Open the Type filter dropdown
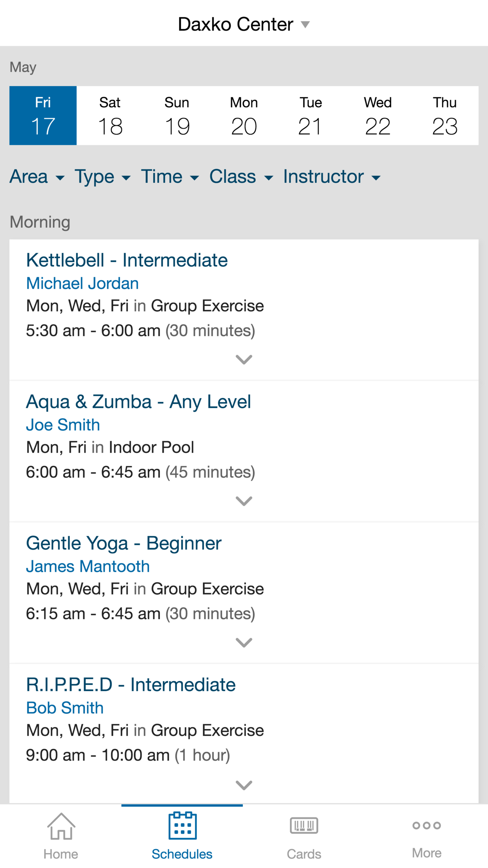Viewport: 488px width, 868px height. pos(103,177)
